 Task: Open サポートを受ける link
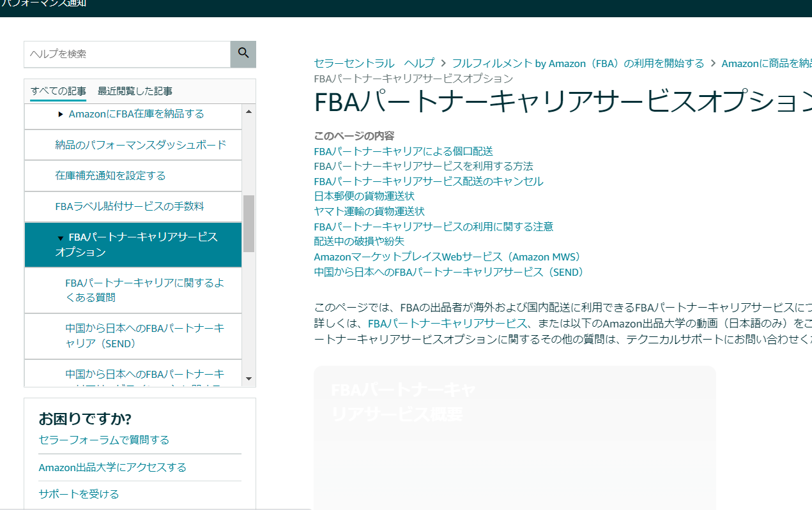[x=79, y=494]
